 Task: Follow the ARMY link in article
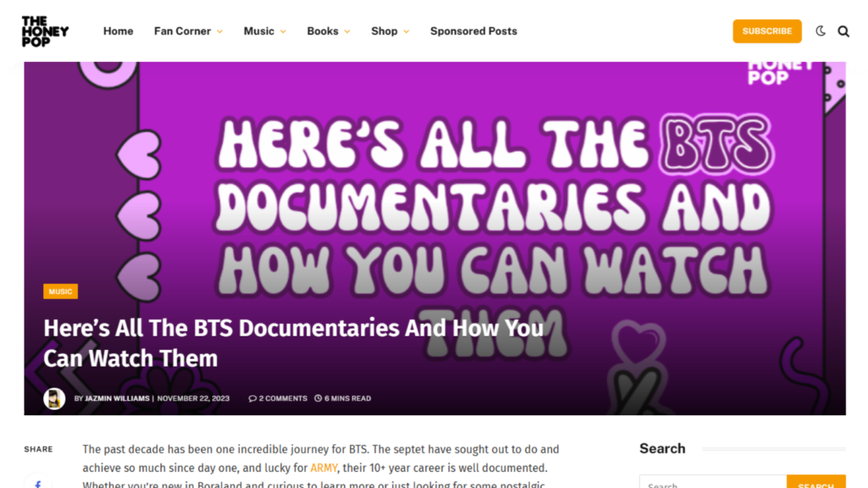click(x=324, y=468)
